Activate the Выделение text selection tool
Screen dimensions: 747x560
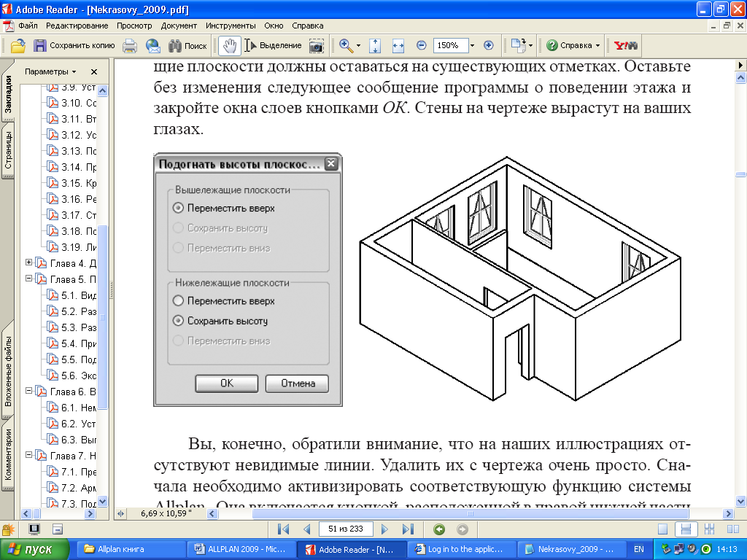[x=273, y=46]
